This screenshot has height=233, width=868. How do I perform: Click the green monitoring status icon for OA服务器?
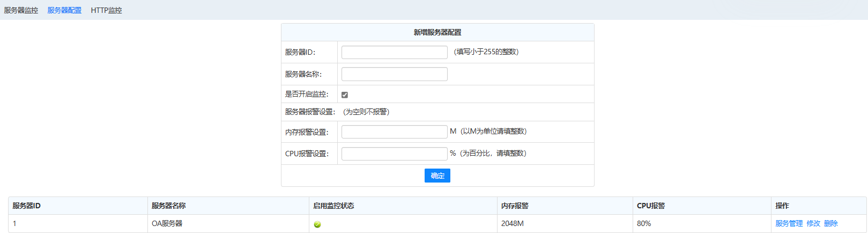[x=317, y=224]
